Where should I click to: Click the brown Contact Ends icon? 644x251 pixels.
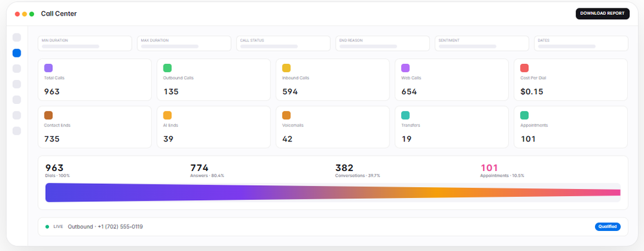[48, 115]
